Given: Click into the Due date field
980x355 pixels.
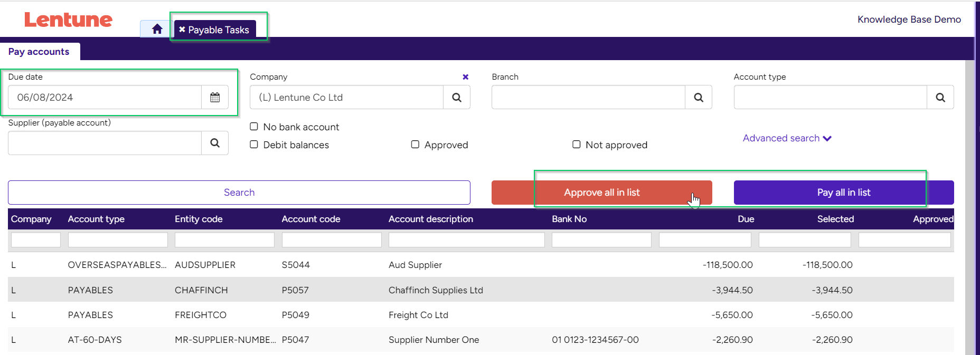Looking at the screenshot, I should [x=105, y=97].
